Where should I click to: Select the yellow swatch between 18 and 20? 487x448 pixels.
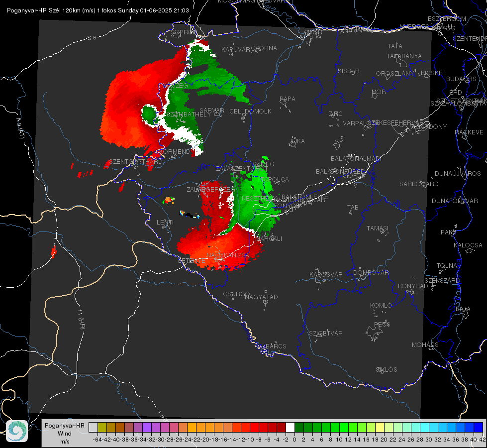pos(380,428)
